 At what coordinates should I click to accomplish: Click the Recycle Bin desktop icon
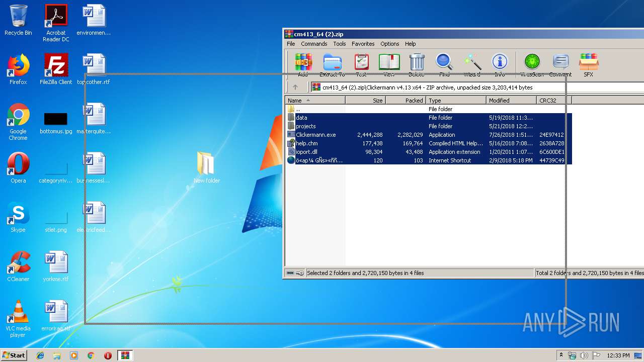tap(18, 20)
